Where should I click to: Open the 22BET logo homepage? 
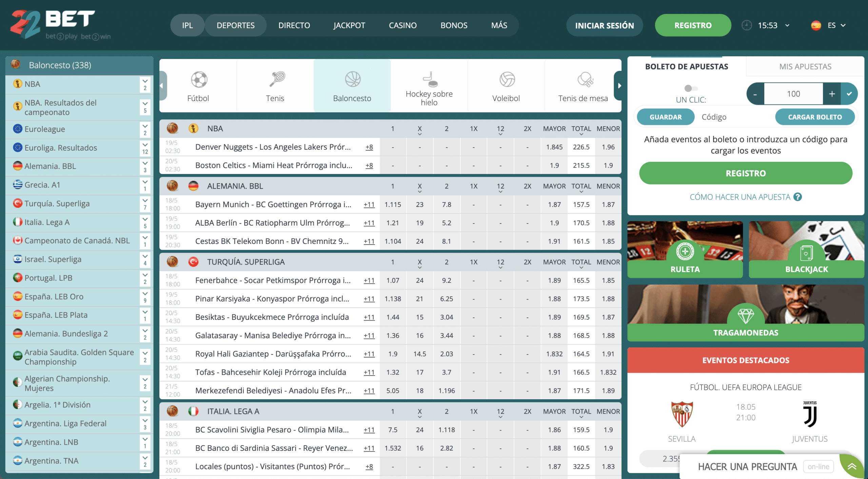[60, 25]
